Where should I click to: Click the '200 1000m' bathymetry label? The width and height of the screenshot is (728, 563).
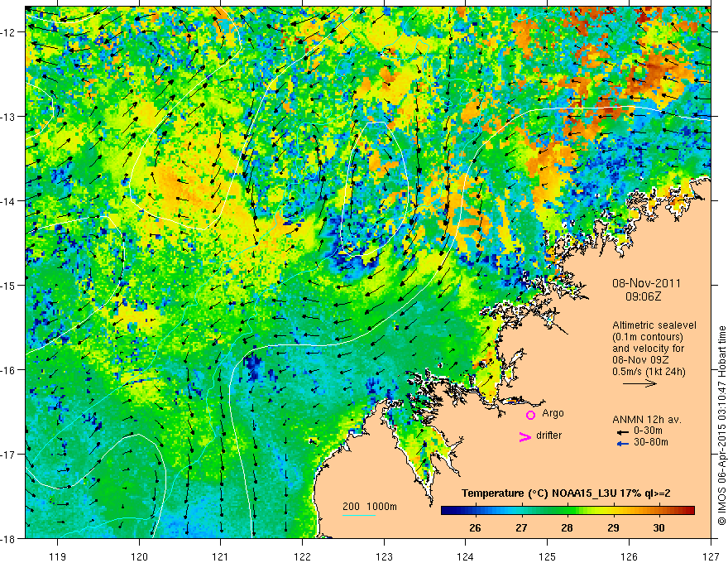[x=370, y=507]
